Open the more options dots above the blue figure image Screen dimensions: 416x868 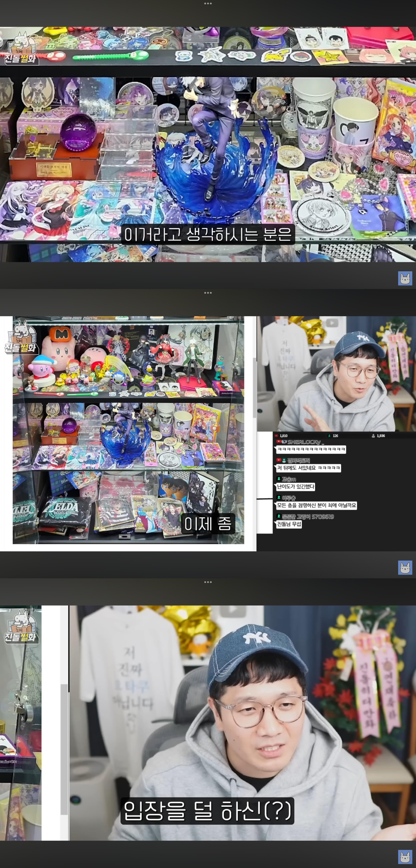[x=208, y=3]
